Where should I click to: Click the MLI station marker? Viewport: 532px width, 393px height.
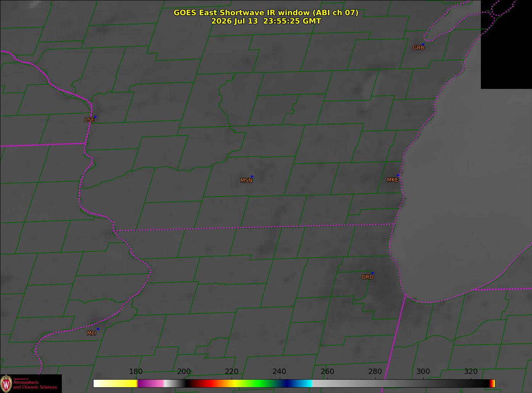[x=98, y=329]
